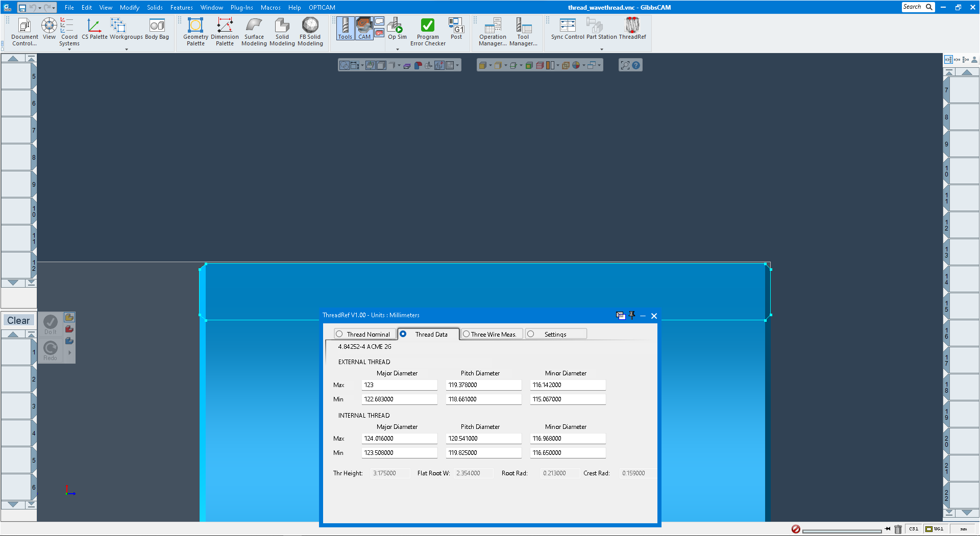Expand the Op Sim dropdown arrow
980x536 pixels.
pyautogui.click(x=397, y=49)
